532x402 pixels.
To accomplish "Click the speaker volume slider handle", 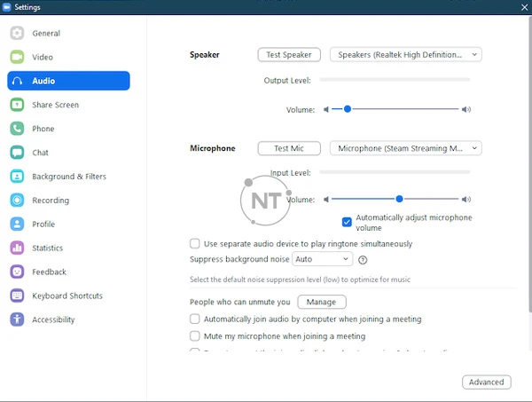I will click(x=348, y=109).
